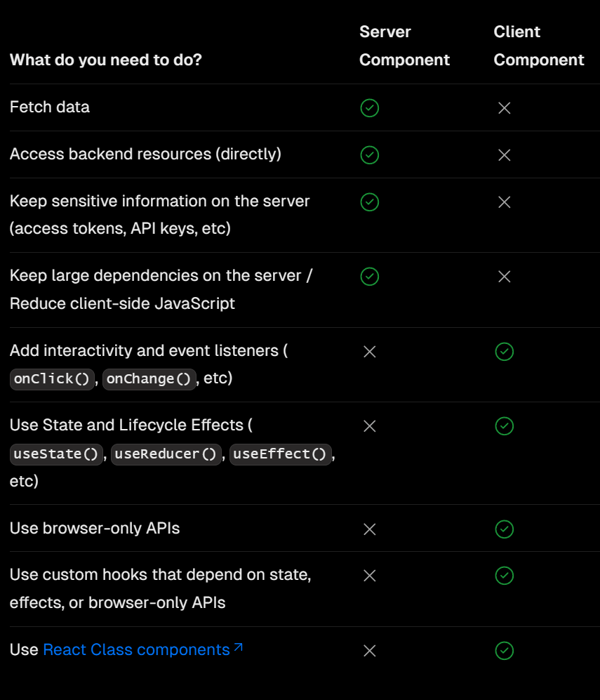Click the Server X for custom hooks row

(369, 576)
